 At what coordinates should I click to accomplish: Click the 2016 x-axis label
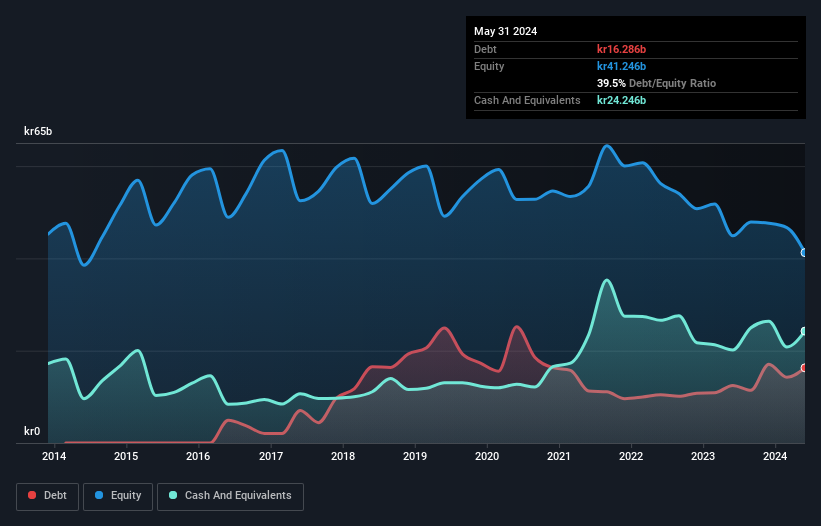(198, 456)
